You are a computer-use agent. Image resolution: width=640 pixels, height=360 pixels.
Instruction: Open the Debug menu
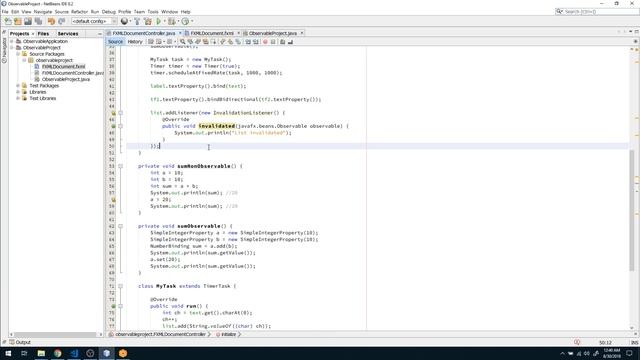click(x=109, y=12)
